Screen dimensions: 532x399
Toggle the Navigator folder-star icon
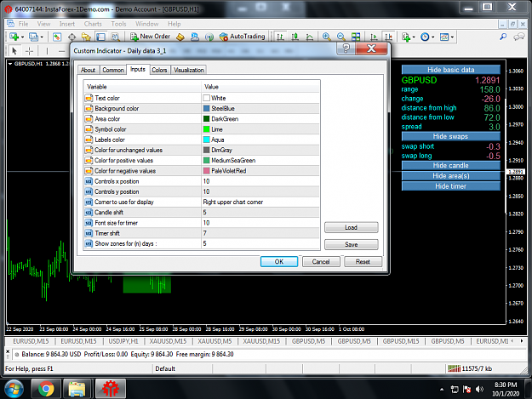(86, 37)
